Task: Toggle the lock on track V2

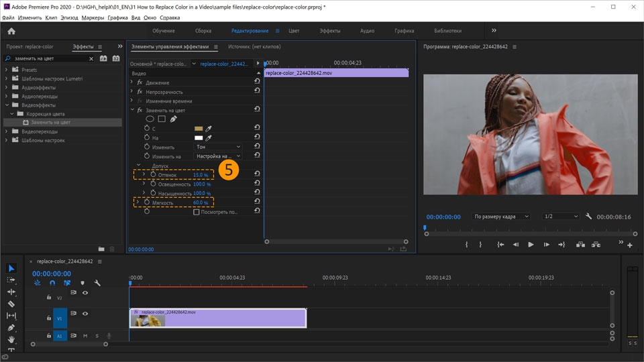Action: pos(49,296)
